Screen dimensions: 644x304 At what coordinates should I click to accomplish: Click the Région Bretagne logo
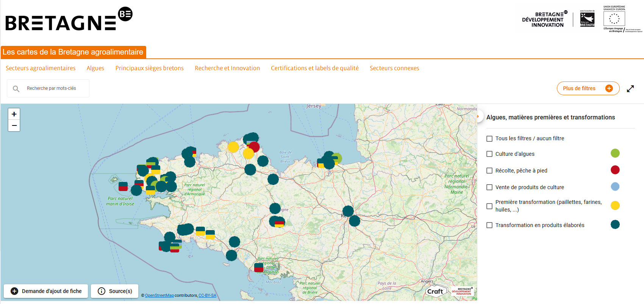(x=587, y=19)
